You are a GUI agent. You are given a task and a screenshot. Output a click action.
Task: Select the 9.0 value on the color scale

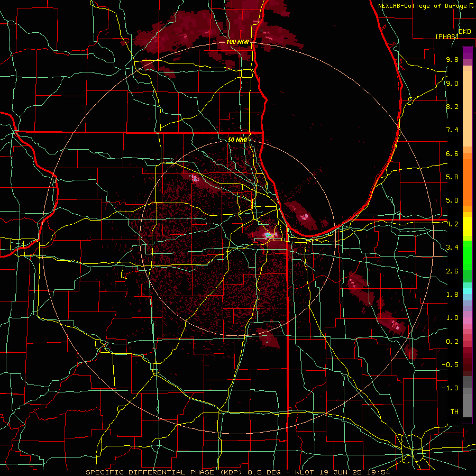(x=452, y=83)
